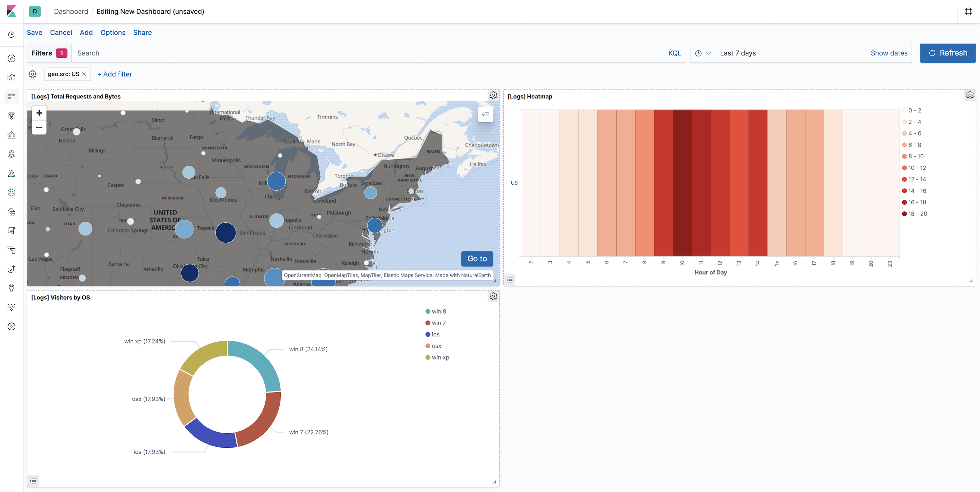Open the time picker calendar dropdown
Viewport: 980px width, 492px height.
703,53
